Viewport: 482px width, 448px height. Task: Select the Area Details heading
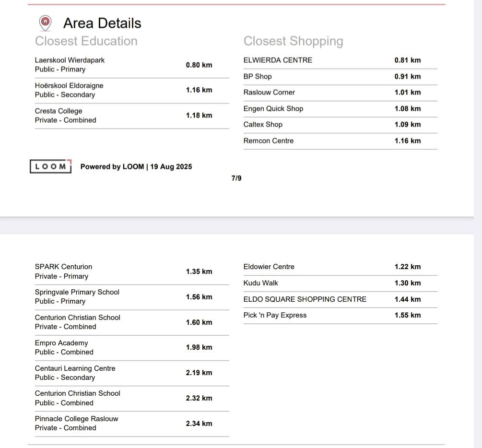point(102,23)
